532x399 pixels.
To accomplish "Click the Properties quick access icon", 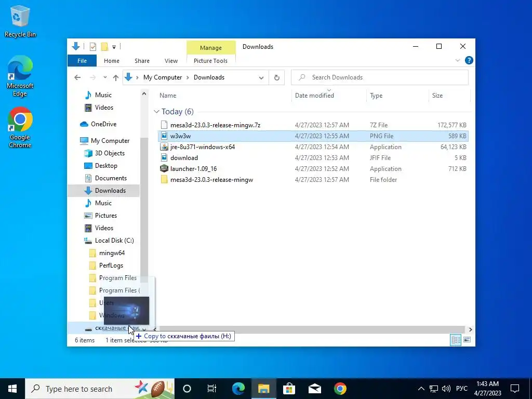I will pos(92,46).
